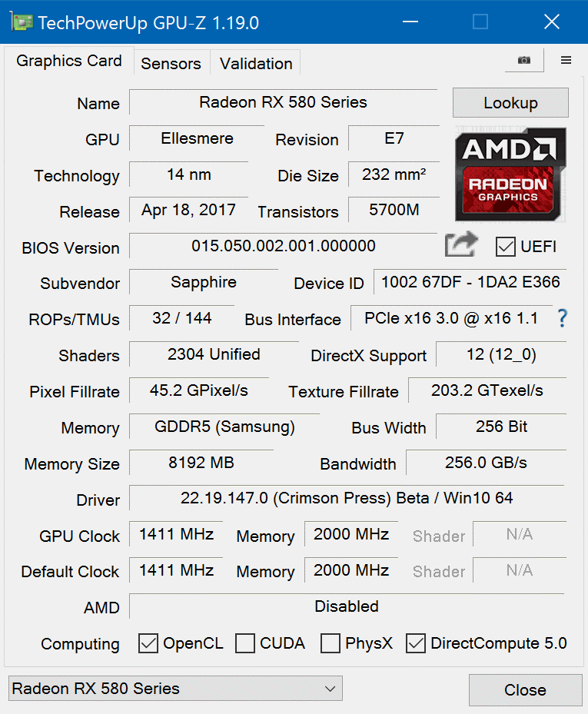
Task: Click the Lookup button
Action: coord(510,103)
